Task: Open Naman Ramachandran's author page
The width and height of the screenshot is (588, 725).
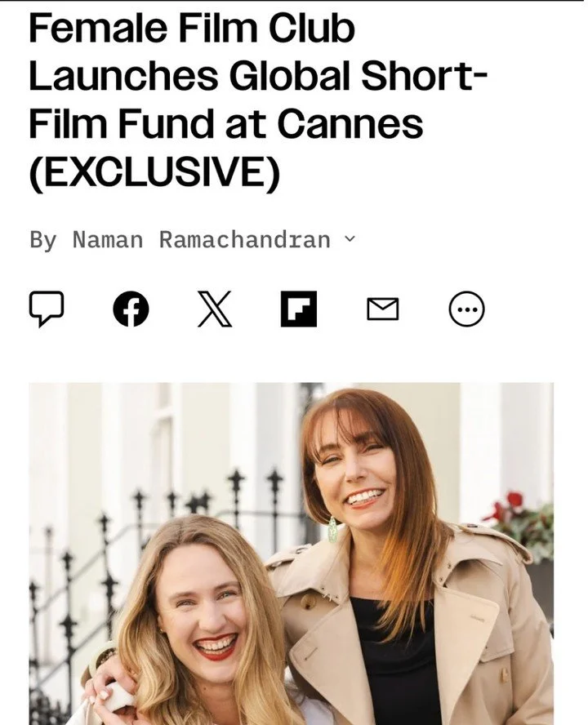Action: 201,239
